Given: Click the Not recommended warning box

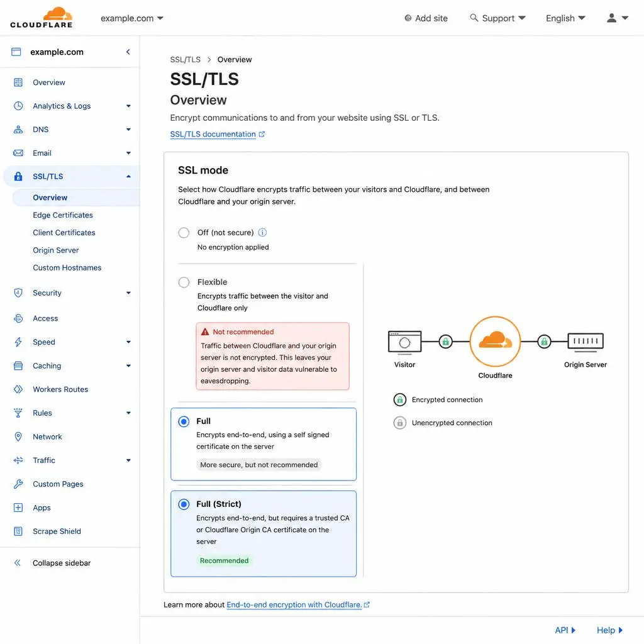Looking at the screenshot, I should tap(273, 356).
